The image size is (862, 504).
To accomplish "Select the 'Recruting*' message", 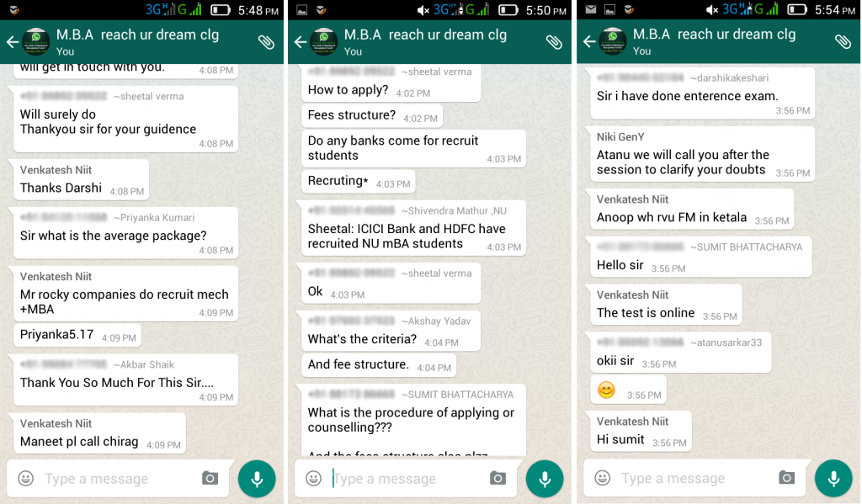I will point(358,182).
